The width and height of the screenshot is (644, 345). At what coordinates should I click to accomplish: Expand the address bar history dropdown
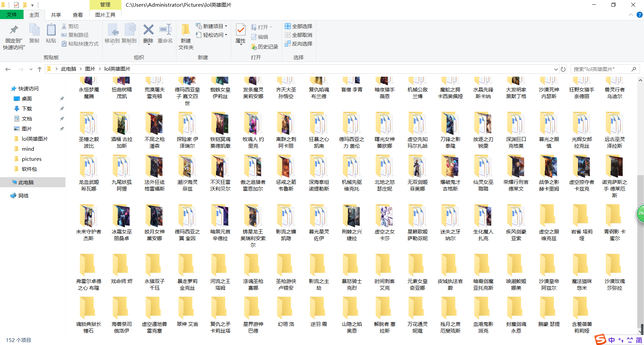point(556,69)
